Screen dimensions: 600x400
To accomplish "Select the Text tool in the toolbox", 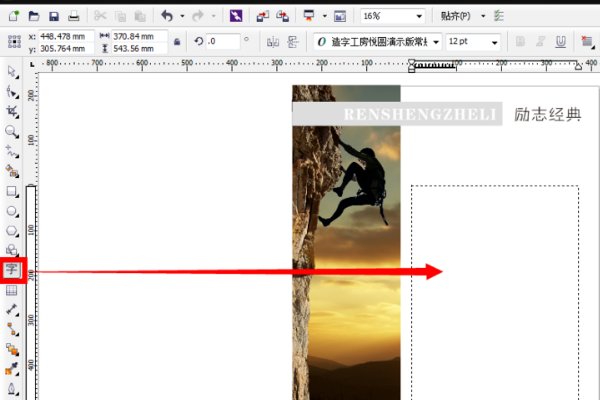I will pos(12,269).
